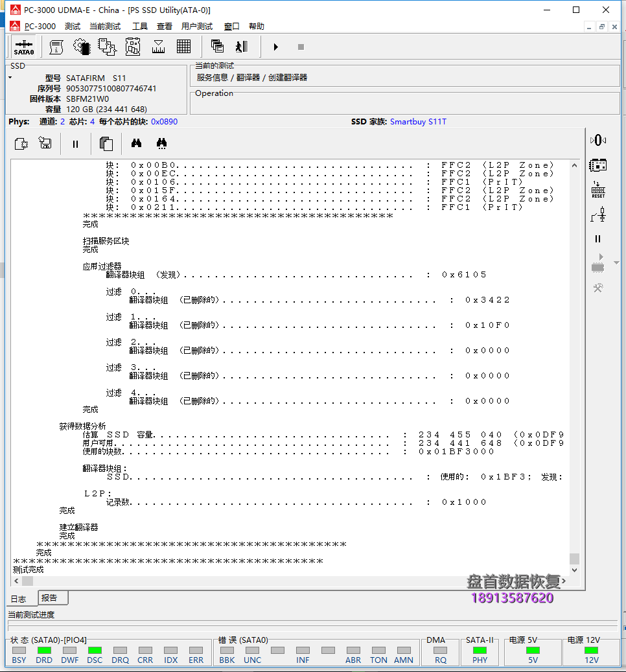626x672 pixels.
Task: Click the log settings gear page icon
Action: point(21,144)
